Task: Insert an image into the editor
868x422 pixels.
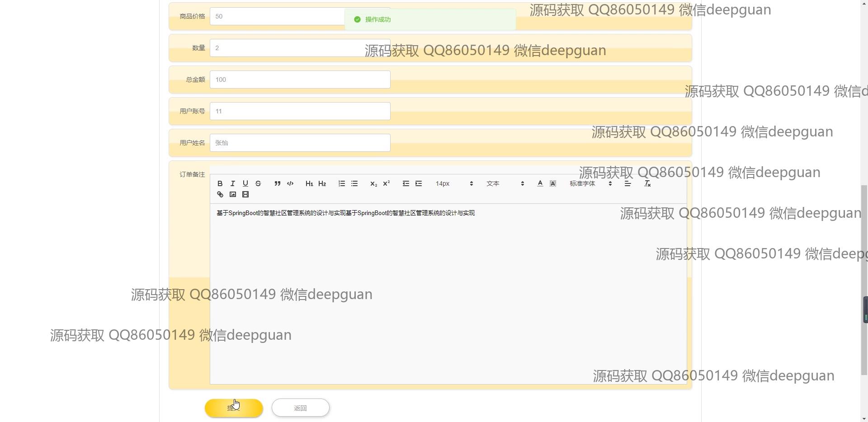Action: click(233, 194)
